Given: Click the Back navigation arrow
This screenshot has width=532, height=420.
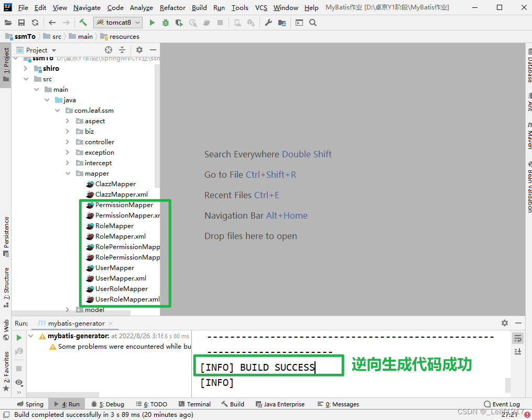Looking at the screenshot, I should (x=52, y=23).
